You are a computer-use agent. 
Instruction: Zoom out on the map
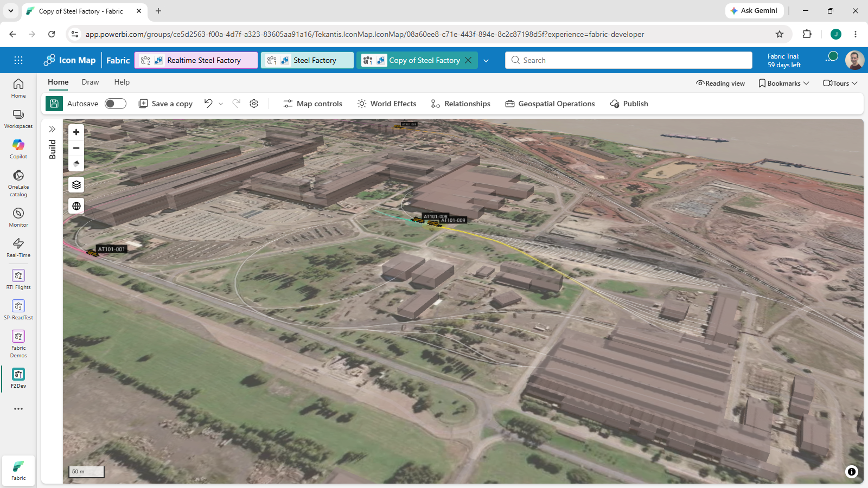(x=76, y=147)
